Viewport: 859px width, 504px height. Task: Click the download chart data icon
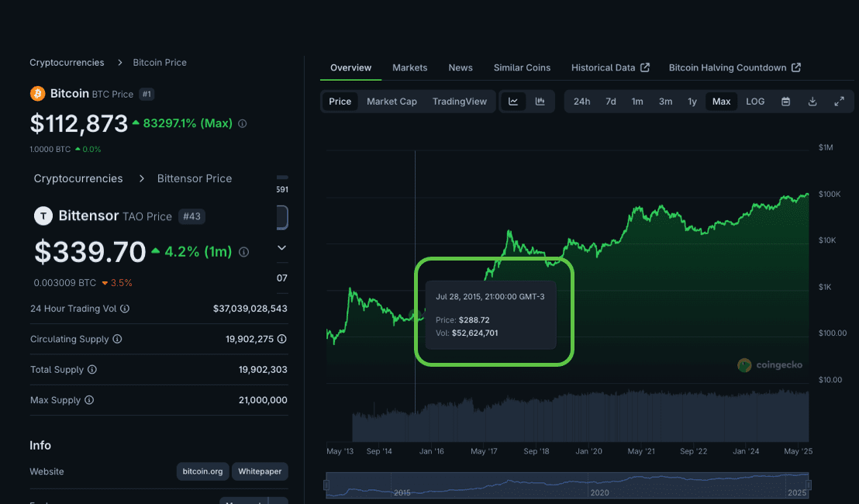coord(812,102)
